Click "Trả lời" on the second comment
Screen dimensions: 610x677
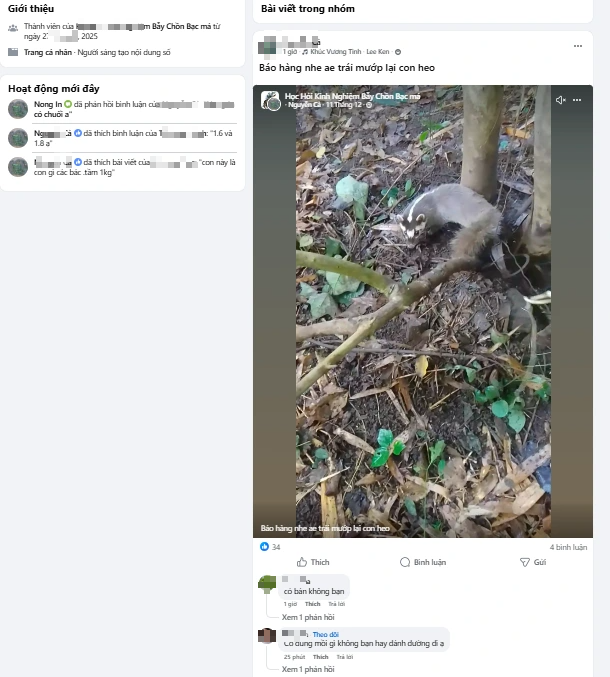[344, 657]
